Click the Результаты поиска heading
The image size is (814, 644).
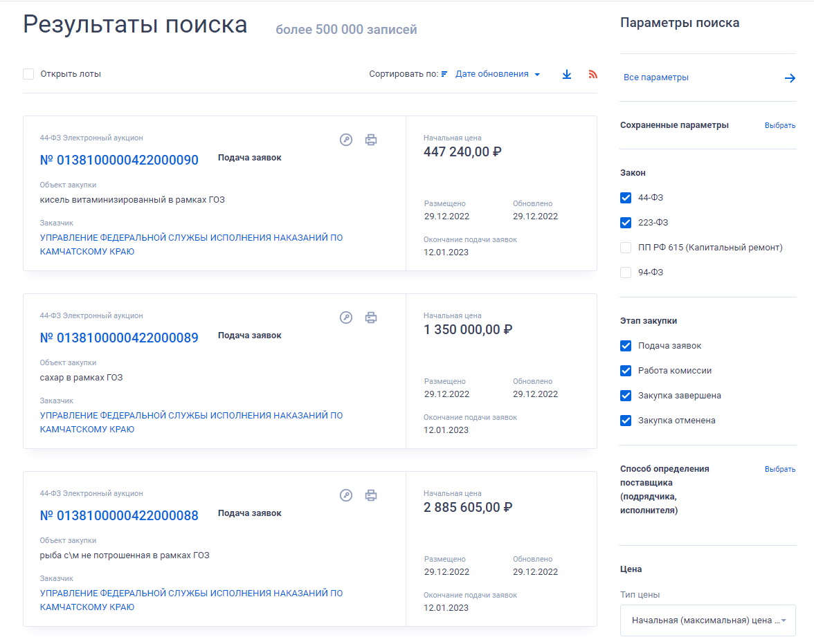[x=135, y=25]
